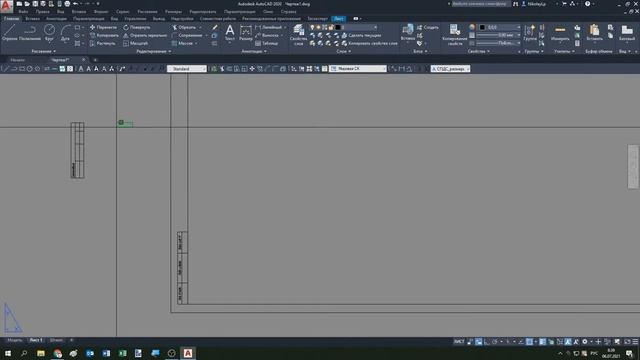Open the СПДС_размер dimension style dropdown
This screenshot has width=640, height=360.
click(x=450, y=69)
